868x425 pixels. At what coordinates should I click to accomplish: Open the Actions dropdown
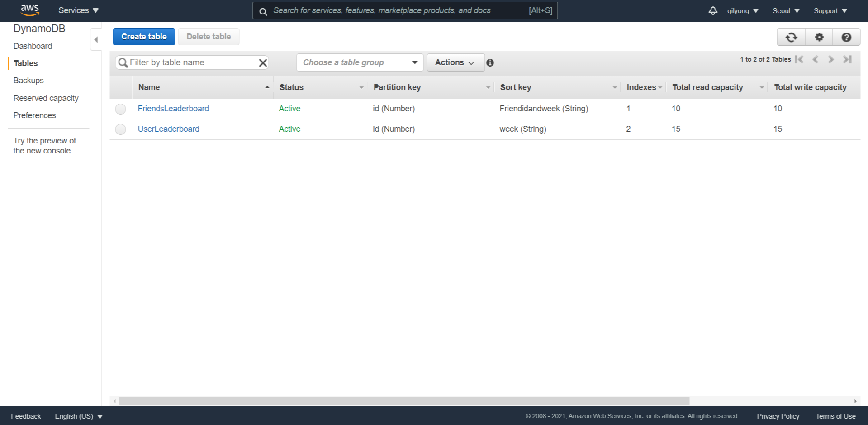pos(455,62)
